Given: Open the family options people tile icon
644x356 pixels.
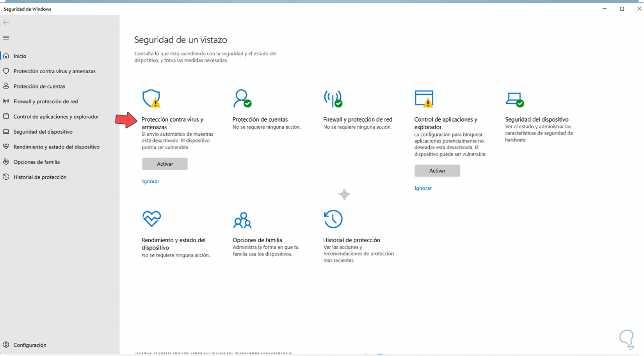Looking at the screenshot, I should 242,220.
